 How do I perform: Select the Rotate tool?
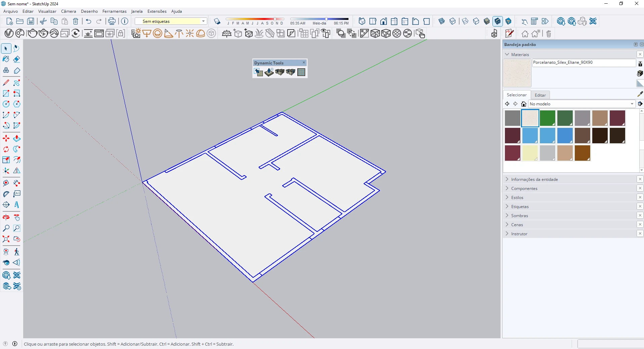[x=6, y=149]
